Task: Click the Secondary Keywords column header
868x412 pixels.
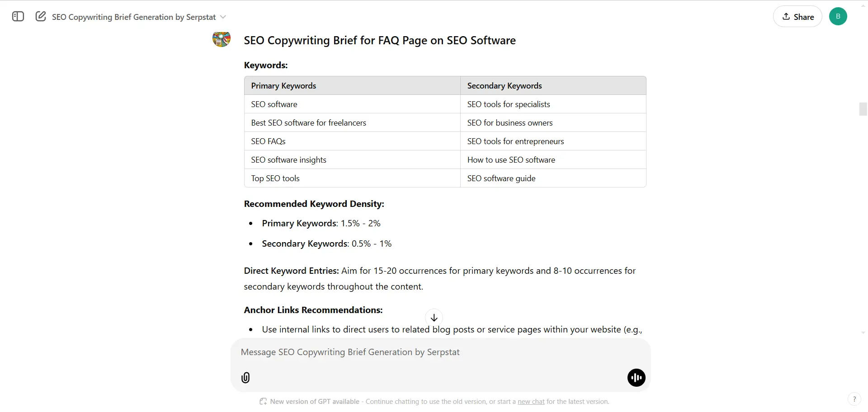Action: point(504,85)
